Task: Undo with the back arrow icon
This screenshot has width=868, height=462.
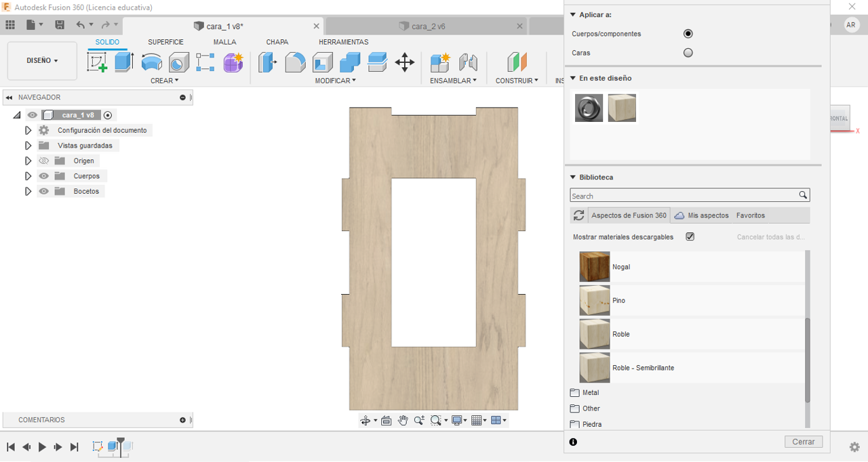Action: tap(81, 25)
